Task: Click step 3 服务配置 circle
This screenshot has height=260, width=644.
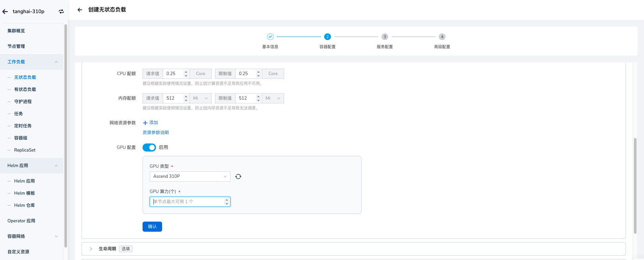Action: [385, 37]
